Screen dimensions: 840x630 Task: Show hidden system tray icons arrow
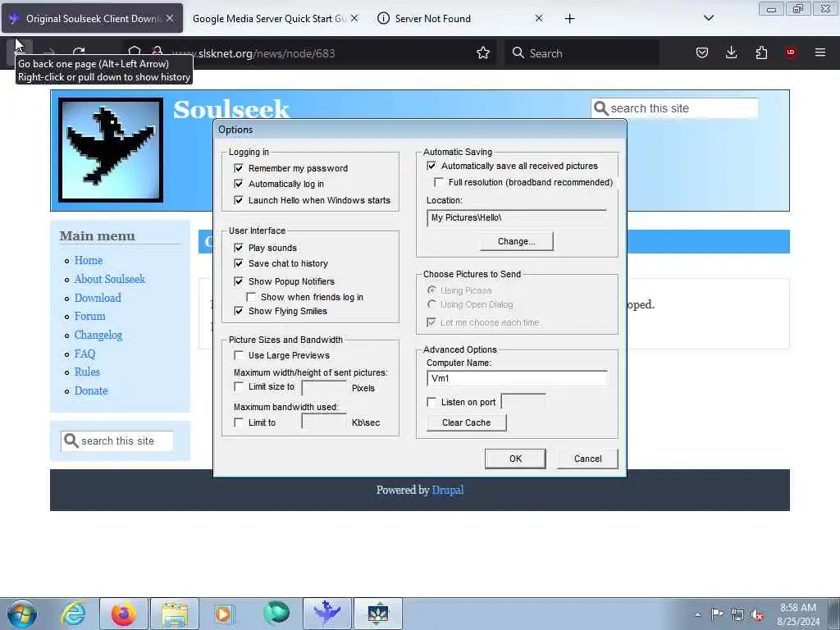(x=697, y=614)
